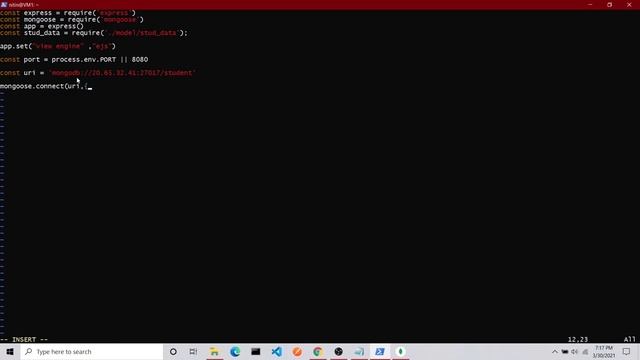Switch to Visual Studio Code in taskbar
640x360 pixels.
click(277, 351)
